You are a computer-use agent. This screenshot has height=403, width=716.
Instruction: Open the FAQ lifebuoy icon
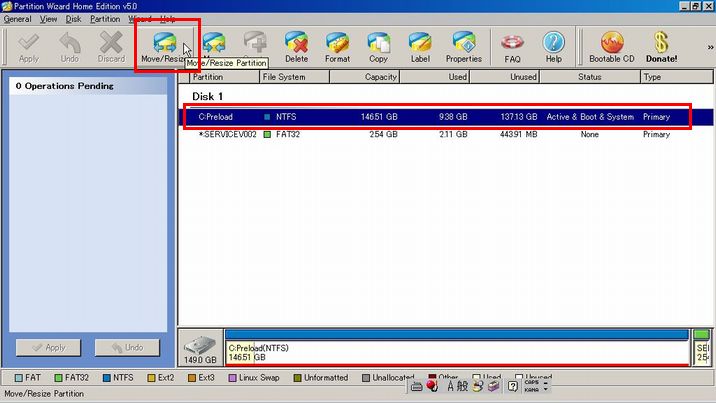click(512, 47)
